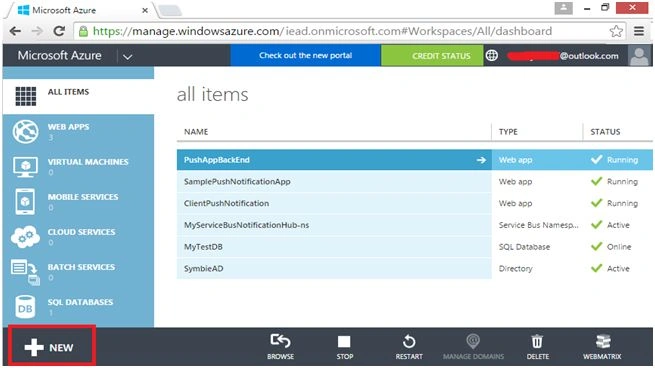Bookmark the page with the star icon

[616, 31]
